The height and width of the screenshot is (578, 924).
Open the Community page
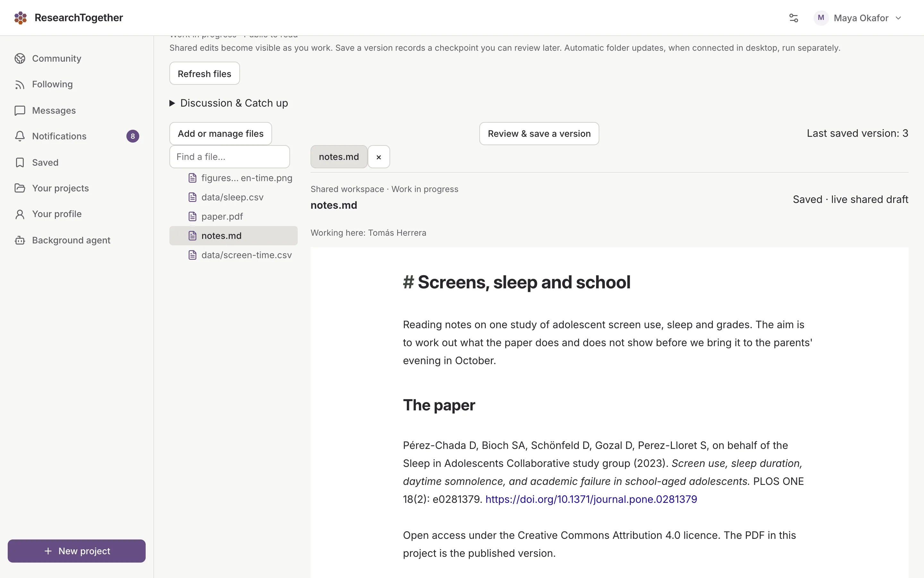point(76,58)
